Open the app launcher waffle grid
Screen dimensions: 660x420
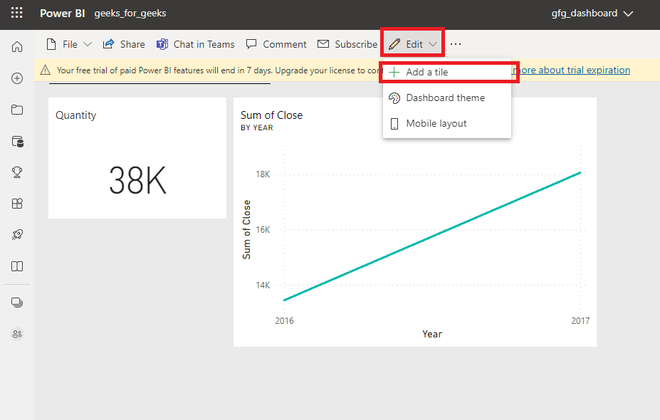17,14
